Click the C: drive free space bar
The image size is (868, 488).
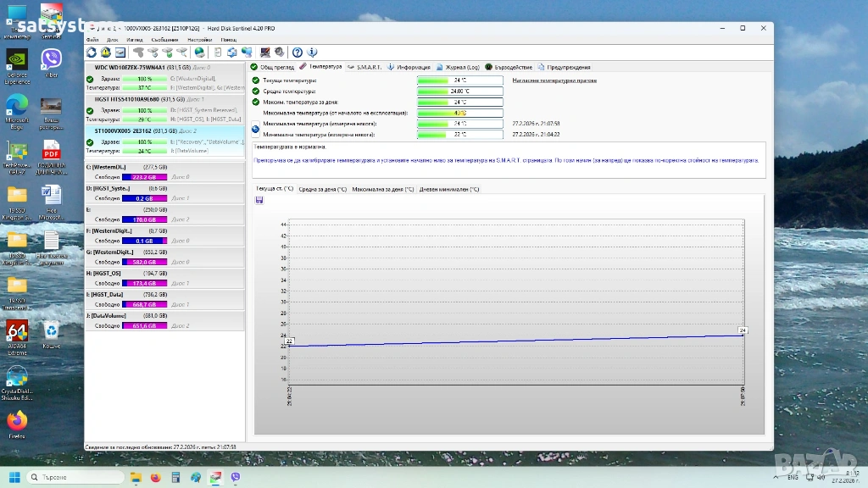[x=145, y=177]
